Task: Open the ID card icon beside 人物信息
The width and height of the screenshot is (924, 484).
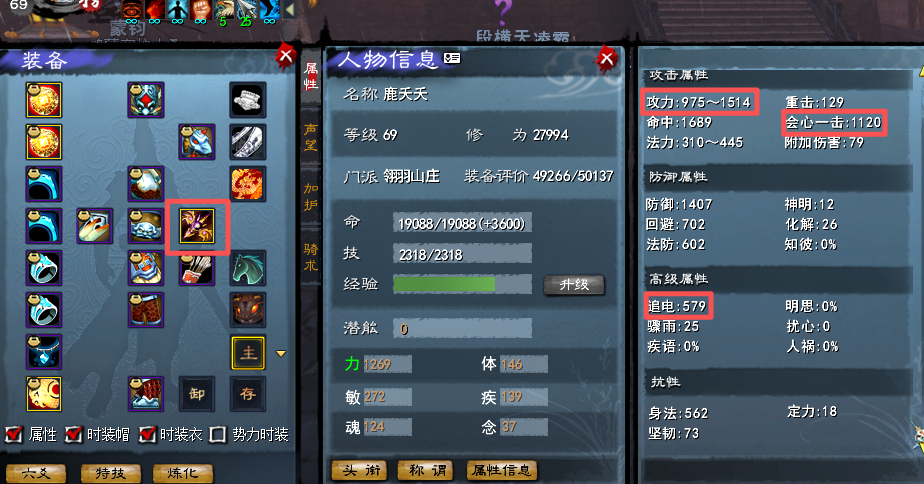Action: point(452,58)
